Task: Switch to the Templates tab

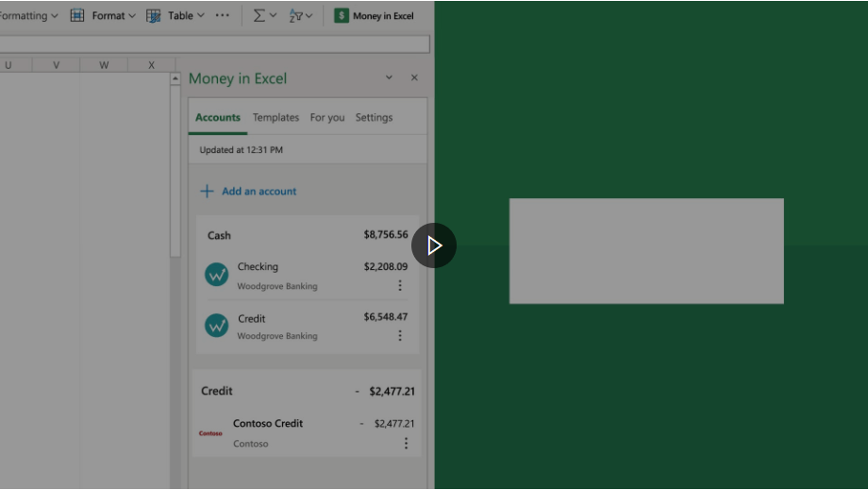Action: (275, 118)
